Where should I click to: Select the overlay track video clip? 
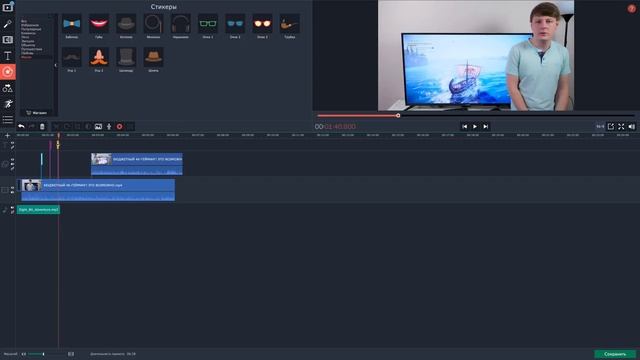[137, 164]
